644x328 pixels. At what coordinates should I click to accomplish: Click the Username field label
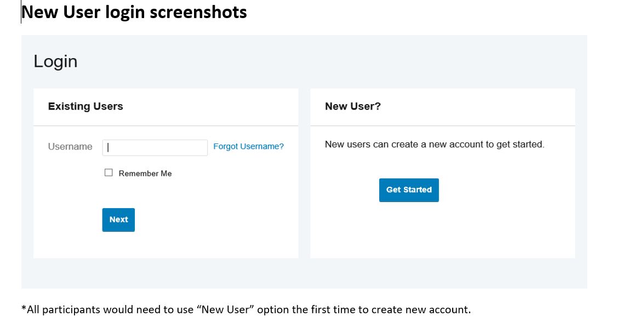pos(70,147)
